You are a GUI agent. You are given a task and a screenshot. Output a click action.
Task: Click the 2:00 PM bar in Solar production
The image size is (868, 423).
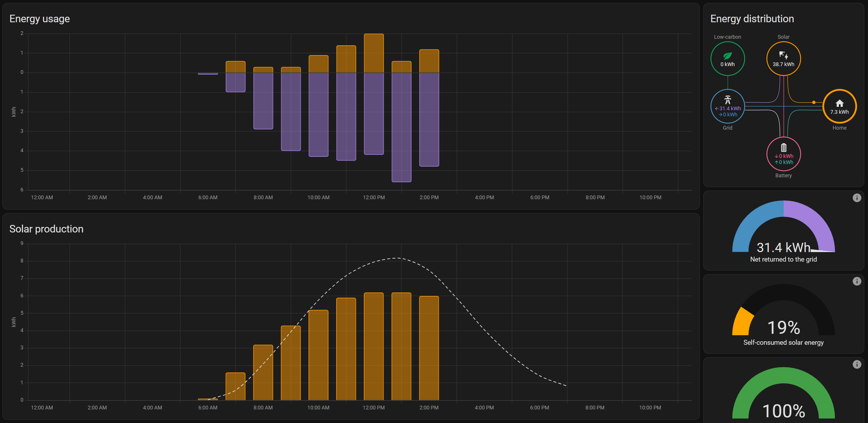[x=429, y=348]
